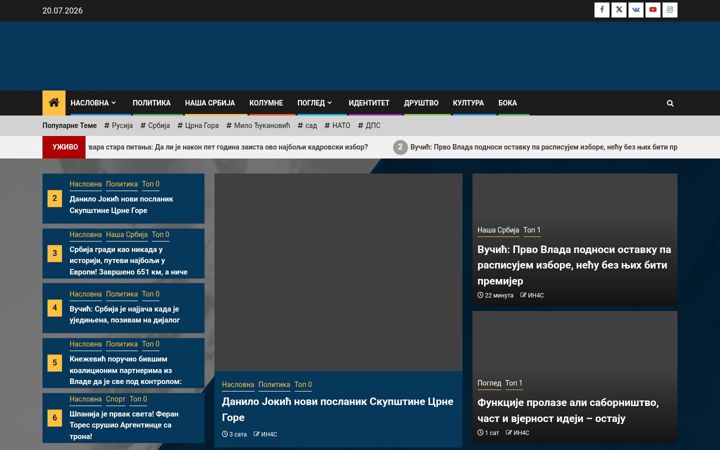
Task: Open the ИДЕНТИТЕТ menu item
Action: (369, 103)
